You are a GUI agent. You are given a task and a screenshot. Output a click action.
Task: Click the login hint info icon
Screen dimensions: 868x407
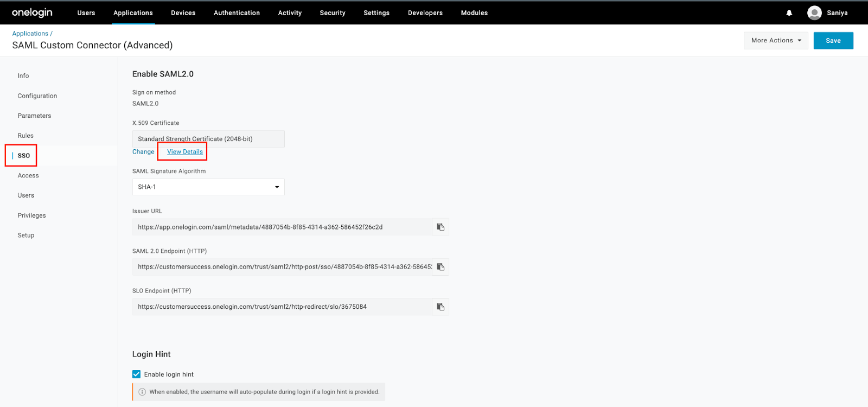click(x=142, y=392)
